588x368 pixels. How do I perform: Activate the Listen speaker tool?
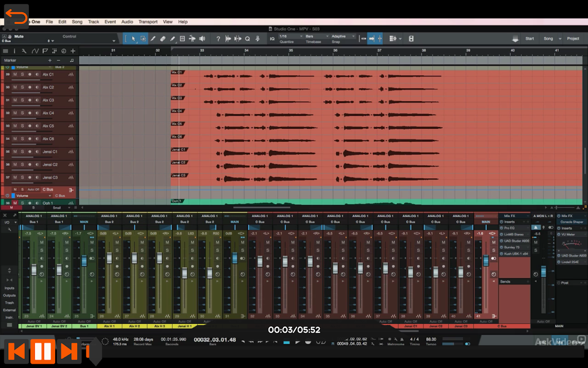pos(202,39)
